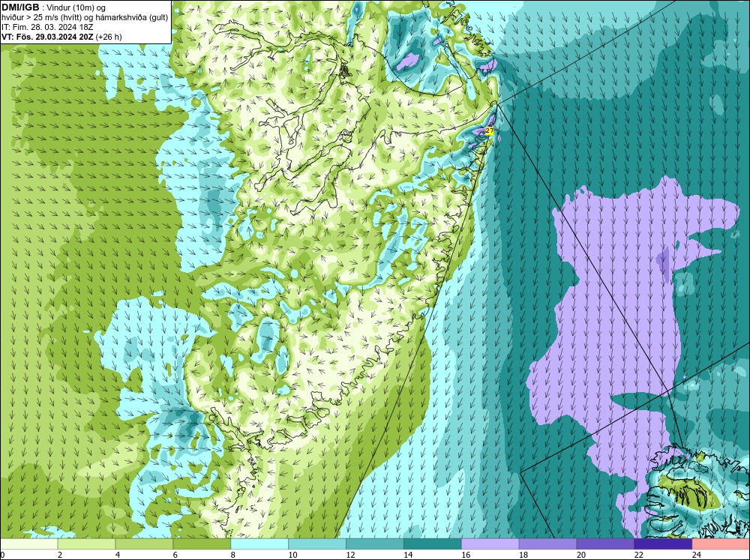Click the scale label '0'

pyautogui.click(x=2, y=555)
